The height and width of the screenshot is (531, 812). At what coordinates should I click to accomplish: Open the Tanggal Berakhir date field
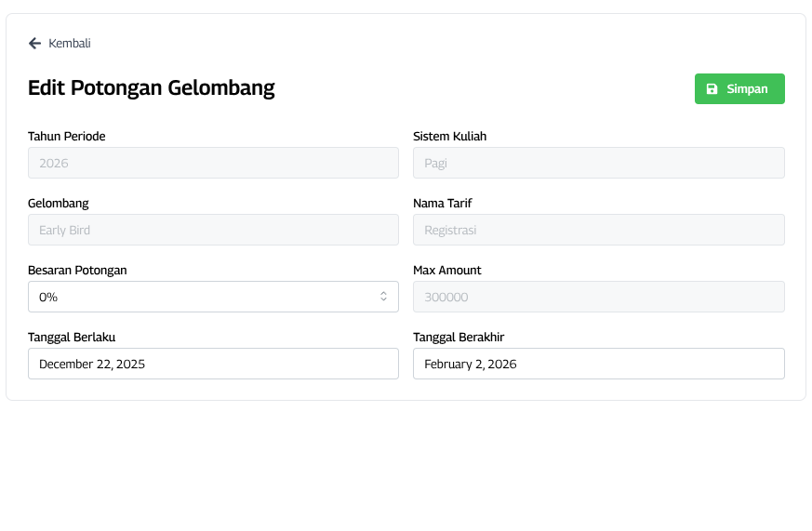coord(598,364)
